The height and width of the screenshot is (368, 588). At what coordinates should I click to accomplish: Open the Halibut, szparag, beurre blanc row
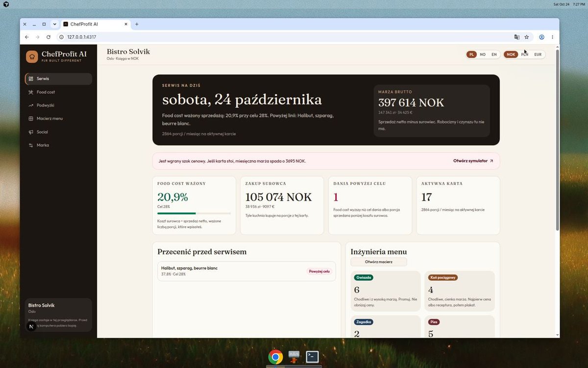coord(246,271)
